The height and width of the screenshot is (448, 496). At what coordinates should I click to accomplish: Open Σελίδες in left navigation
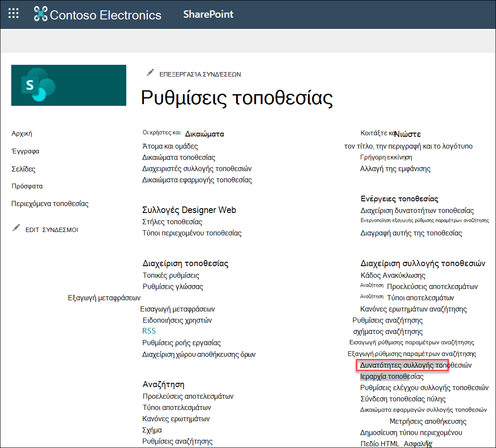23,169
